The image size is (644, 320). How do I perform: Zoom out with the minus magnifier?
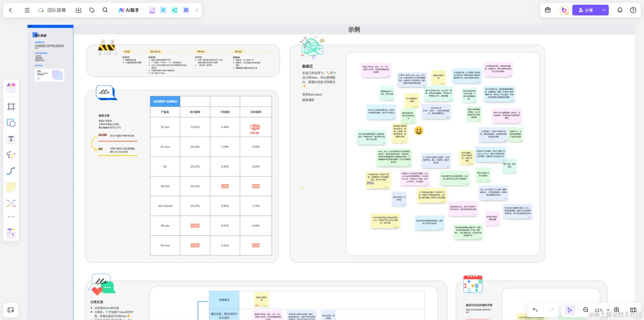[x=586, y=310]
